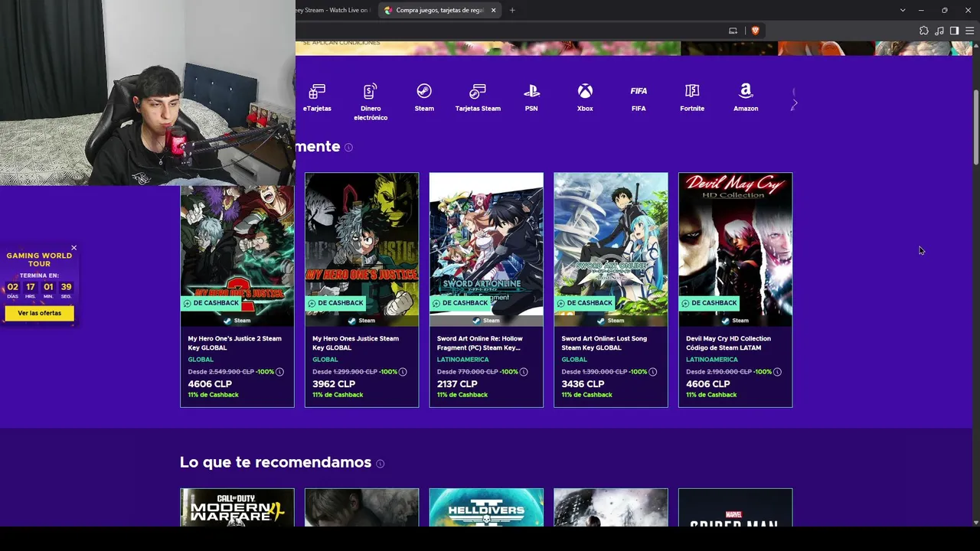Viewport: 980px width, 551px height.
Task: Open 'Sword Art Online Re: Hollow Fragment' title link
Action: (480, 343)
